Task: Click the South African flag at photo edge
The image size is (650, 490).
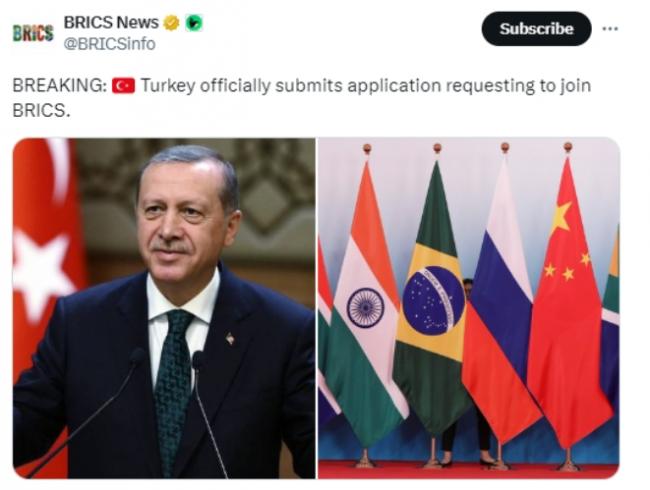Action: tap(611, 323)
